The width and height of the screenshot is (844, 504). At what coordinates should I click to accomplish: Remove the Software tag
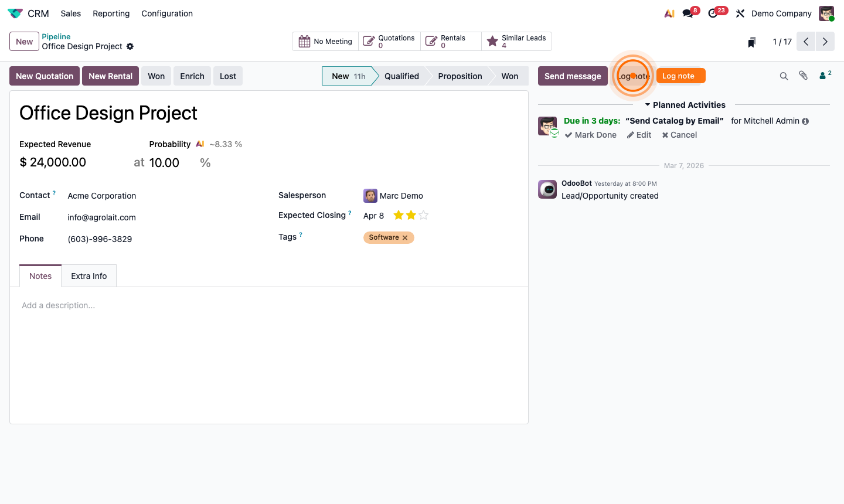(x=404, y=237)
